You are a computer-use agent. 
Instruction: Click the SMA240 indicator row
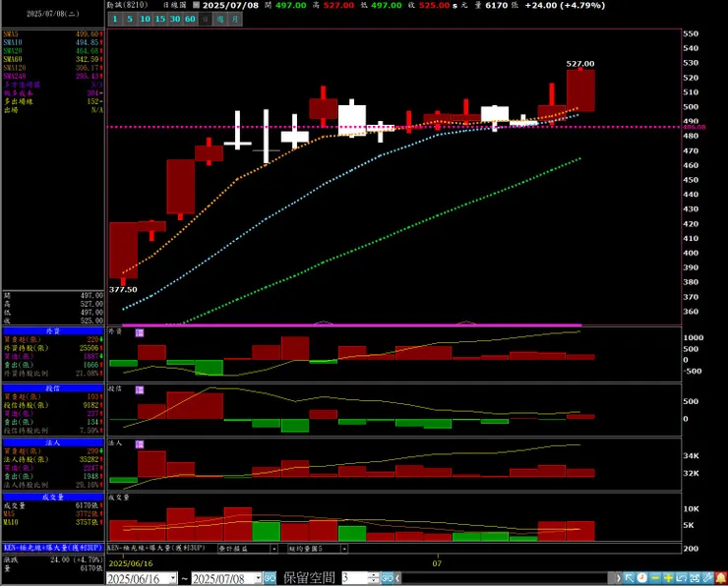pos(53,76)
